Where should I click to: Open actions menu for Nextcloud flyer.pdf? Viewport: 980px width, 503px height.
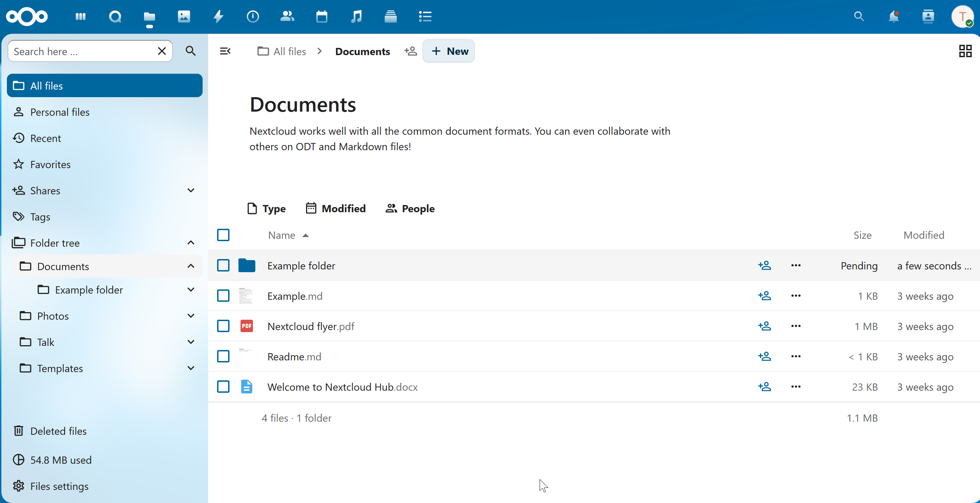[x=796, y=326]
